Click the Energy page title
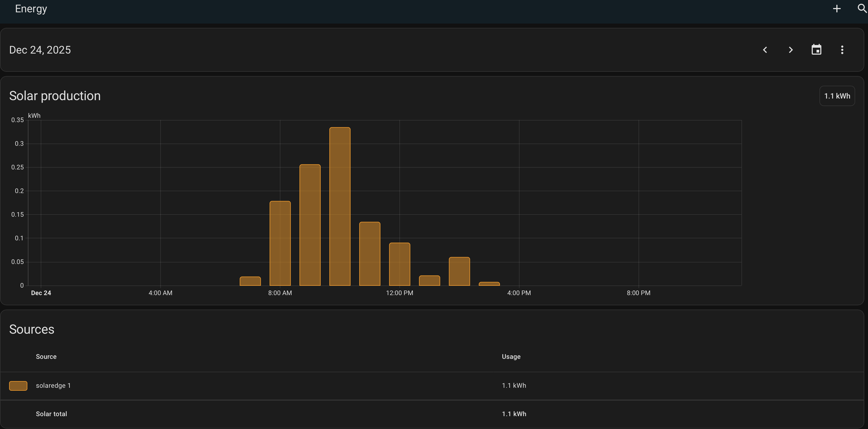Image resolution: width=868 pixels, height=429 pixels. coord(31,9)
